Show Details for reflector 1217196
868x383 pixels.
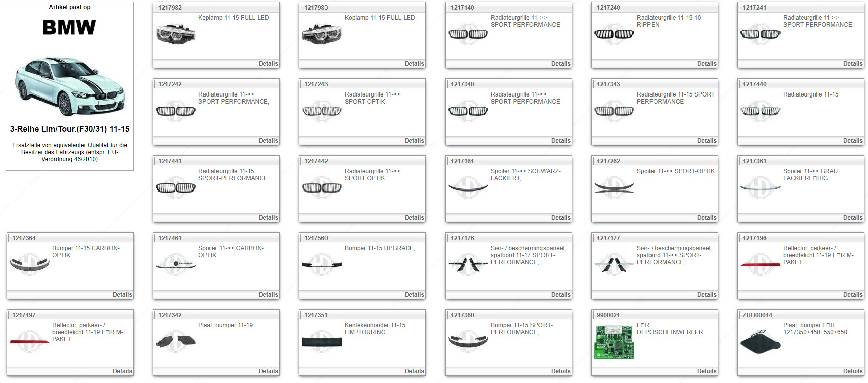click(853, 295)
